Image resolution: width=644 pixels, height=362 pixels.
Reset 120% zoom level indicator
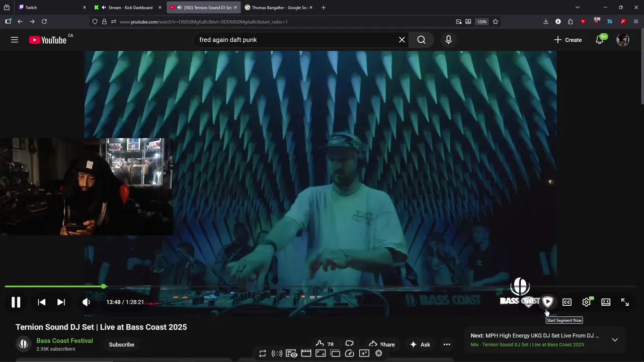(x=482, y=22)
